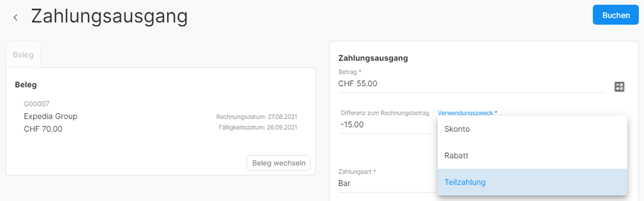Pick the highlighted Teilzahlung option
Image resolution: width=644 pixels, height=201 pixels.
pos(532,182)
